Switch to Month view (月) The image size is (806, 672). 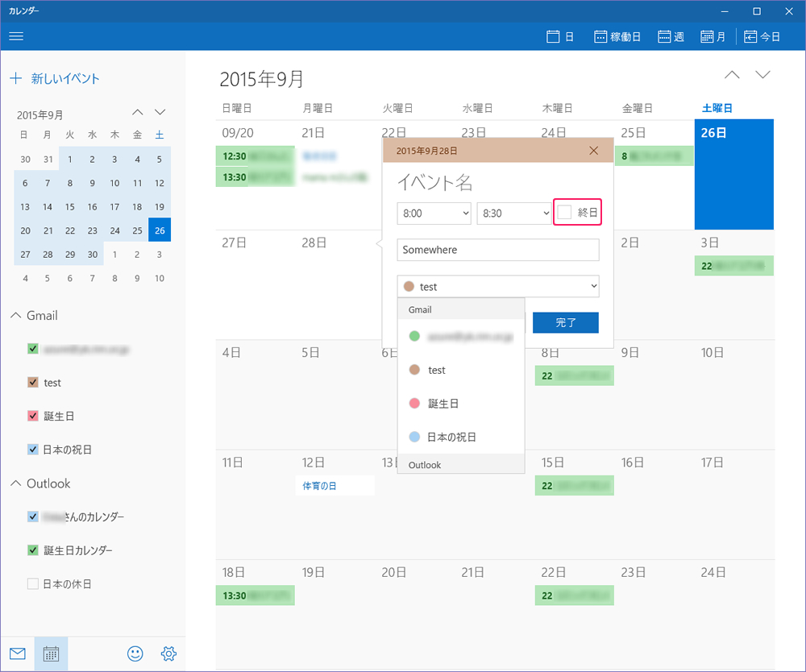(x=713, y=36)
